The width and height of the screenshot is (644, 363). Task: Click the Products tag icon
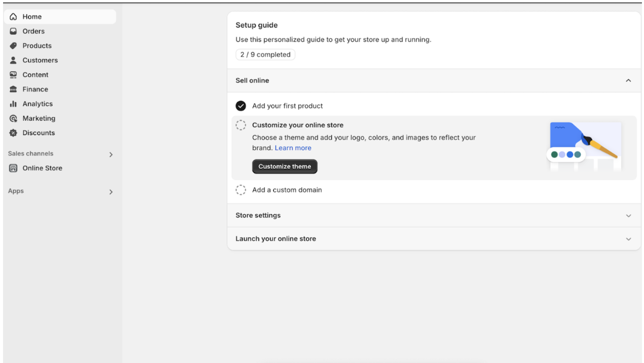13,46
